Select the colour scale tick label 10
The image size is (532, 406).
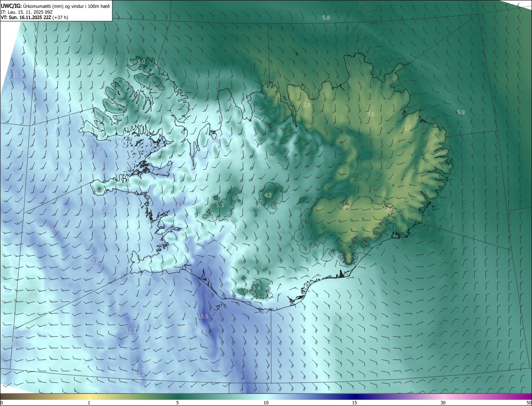tap(266, 403)
